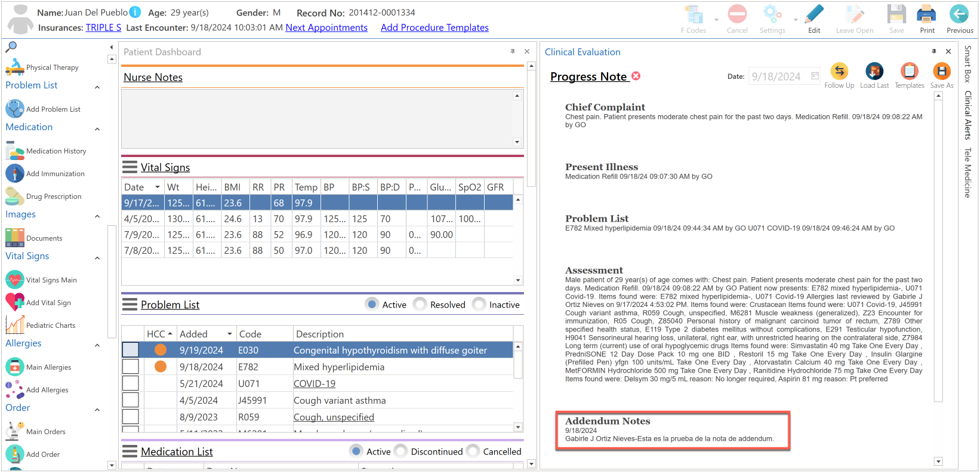Screen dimensions: 980x473
Task: Select the 4/5/20... vital signs row
Action: pyautogui.click(x=317, y=219)
